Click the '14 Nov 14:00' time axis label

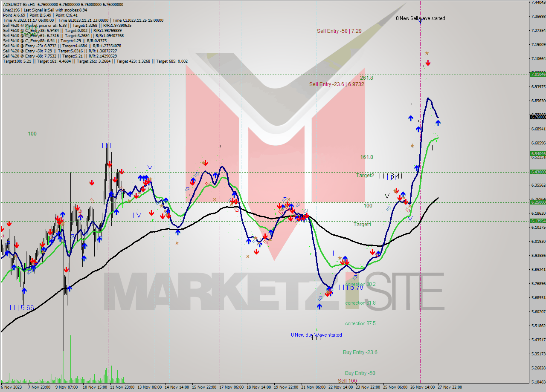pyautogui.click(x=177, y=387)
